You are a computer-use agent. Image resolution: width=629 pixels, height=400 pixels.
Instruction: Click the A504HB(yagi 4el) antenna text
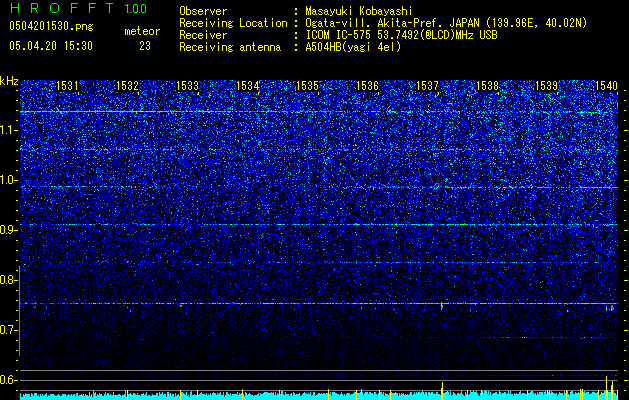(x=353, y=47)
